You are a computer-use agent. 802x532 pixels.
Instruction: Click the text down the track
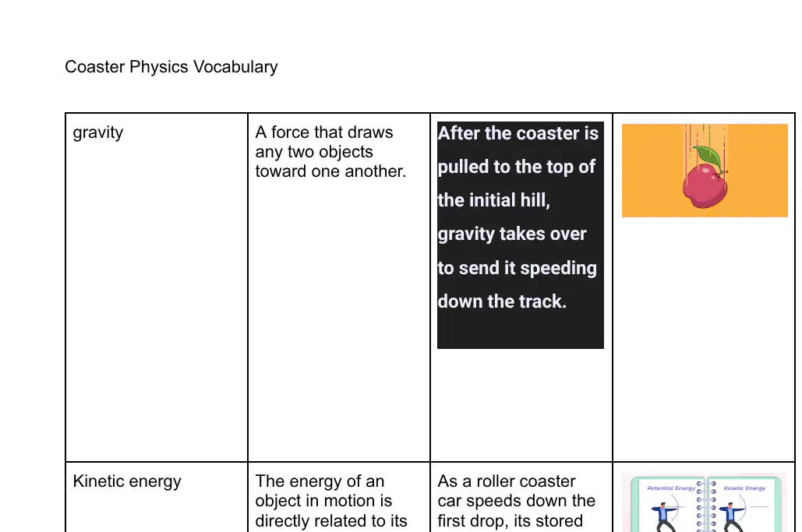point(502,301)
